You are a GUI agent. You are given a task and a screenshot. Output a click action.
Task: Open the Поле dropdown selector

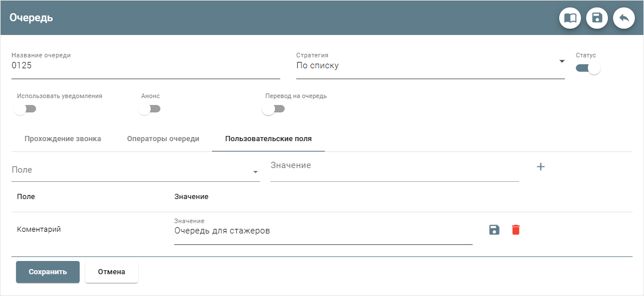tap(136, 170)
